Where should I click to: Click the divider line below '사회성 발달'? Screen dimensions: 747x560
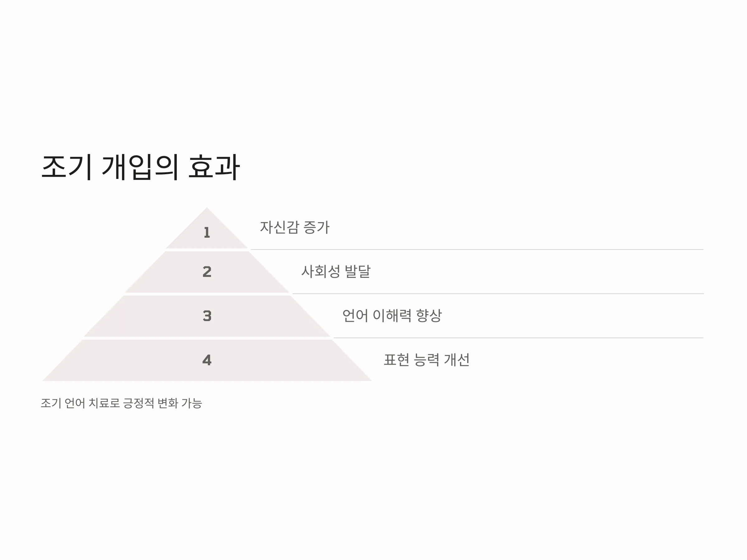coord(498,294)
